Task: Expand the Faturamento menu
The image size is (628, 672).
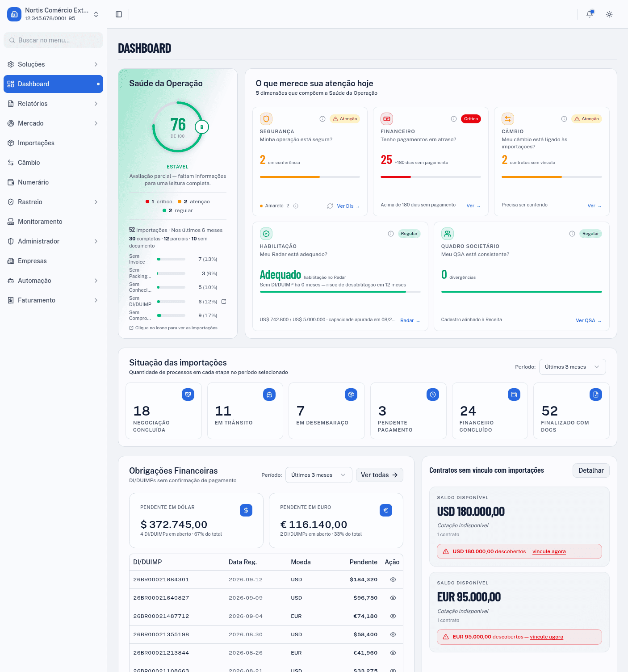Action: (53, 300)
